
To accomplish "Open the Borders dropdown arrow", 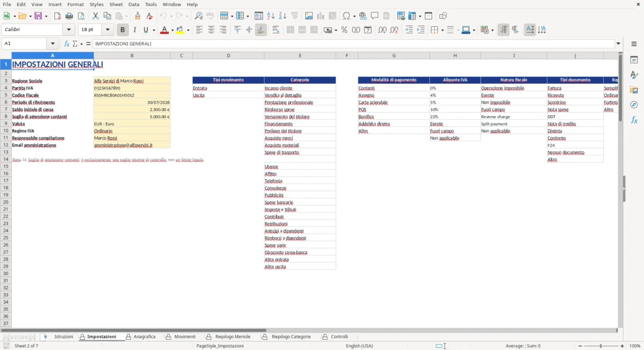I will click(x=442, y=30).
